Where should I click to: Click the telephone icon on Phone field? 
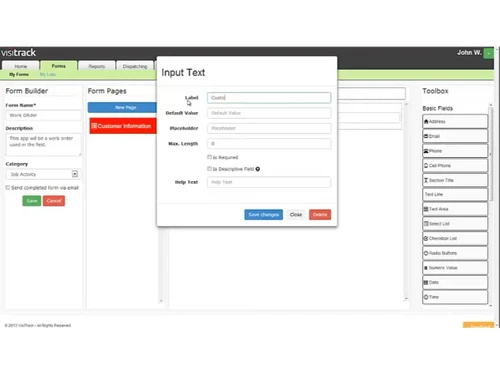coord(426,151)
